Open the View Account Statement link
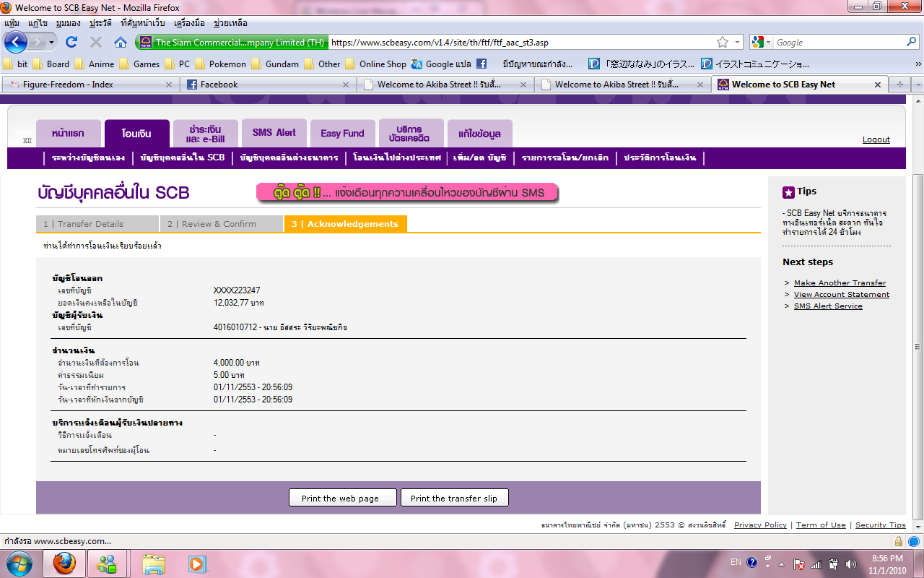Viewport: 924px width, 578px height. (842, 295)
